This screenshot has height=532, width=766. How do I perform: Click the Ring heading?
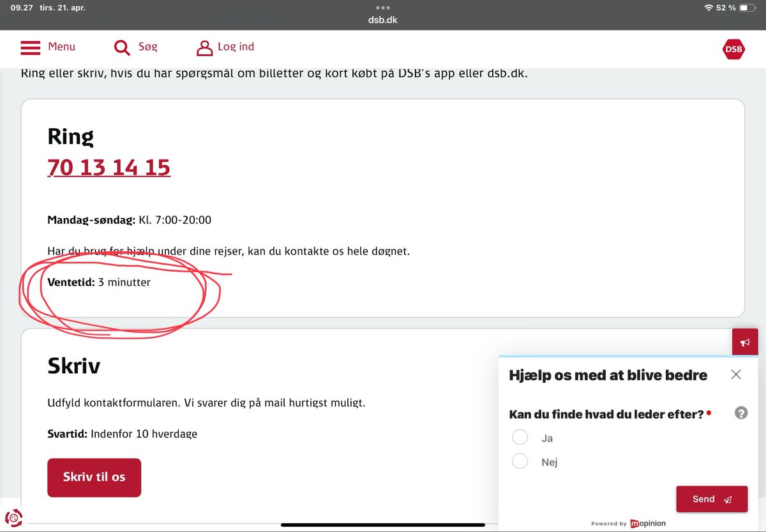(71, 137)
